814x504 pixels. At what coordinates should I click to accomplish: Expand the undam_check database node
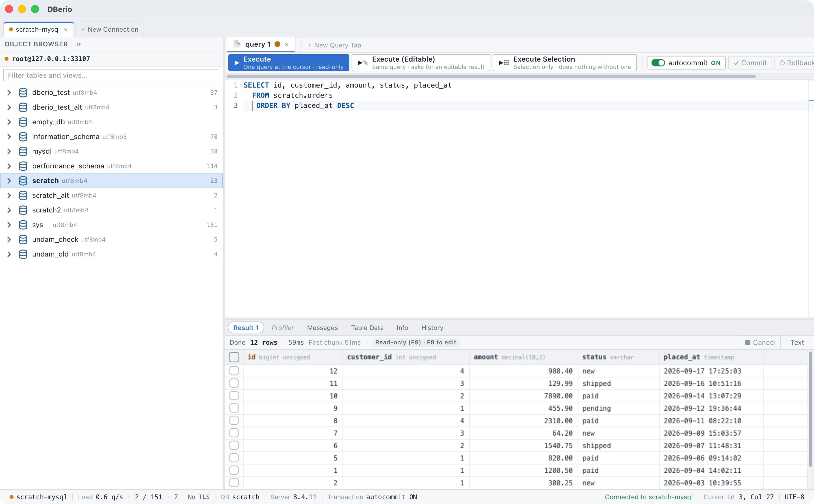[x=9, y=239]
